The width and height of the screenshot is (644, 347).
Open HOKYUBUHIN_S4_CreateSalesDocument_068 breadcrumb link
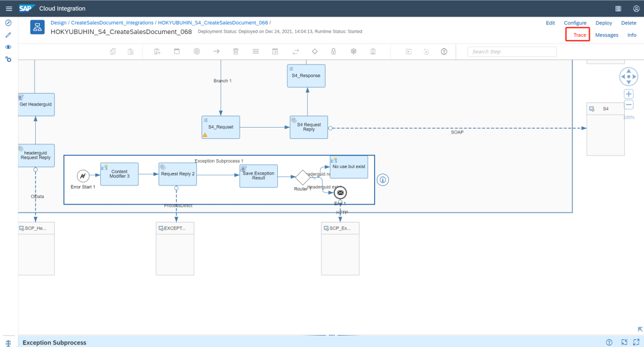pos(213,23)
